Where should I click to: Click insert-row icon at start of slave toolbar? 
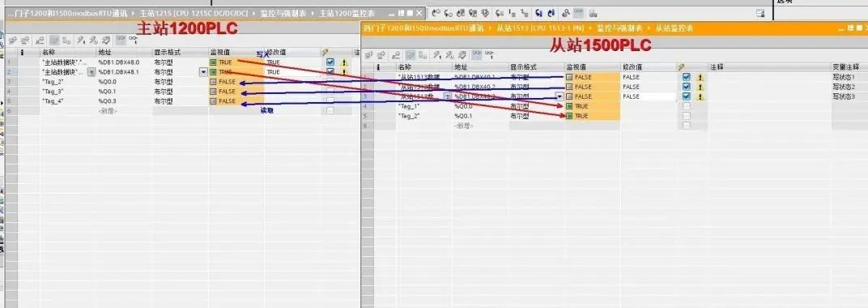click(368, 55)
